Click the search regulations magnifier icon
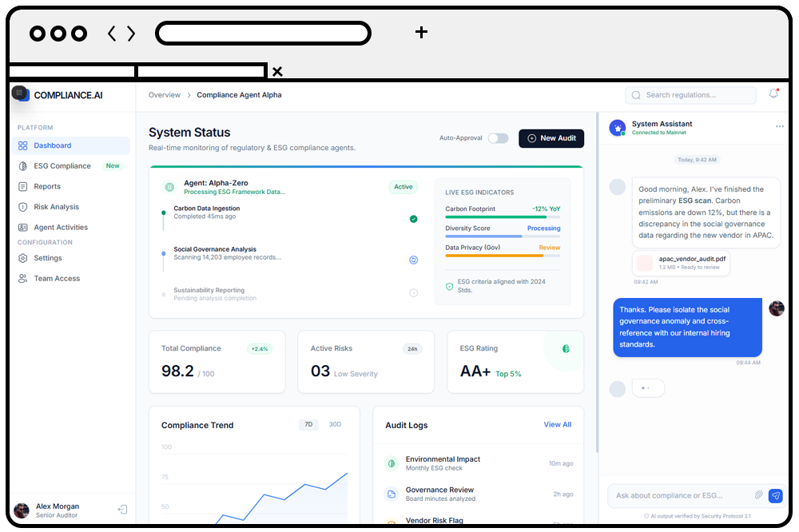 tap(635, 94)
